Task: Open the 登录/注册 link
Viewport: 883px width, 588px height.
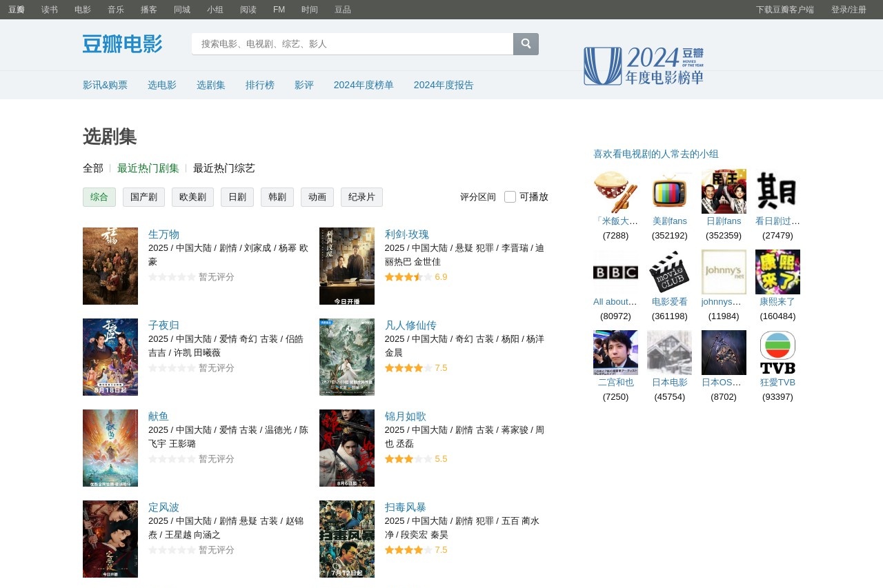Action: 849,10
